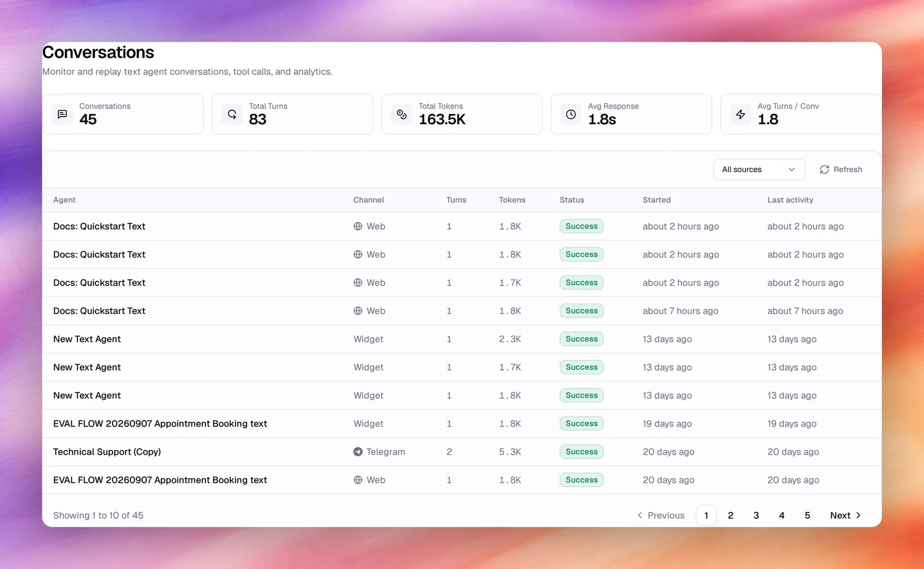Open the New Text Agent row with 2.3K tokens
Screen dimensions: 924x569
click(x=462, y=339)
